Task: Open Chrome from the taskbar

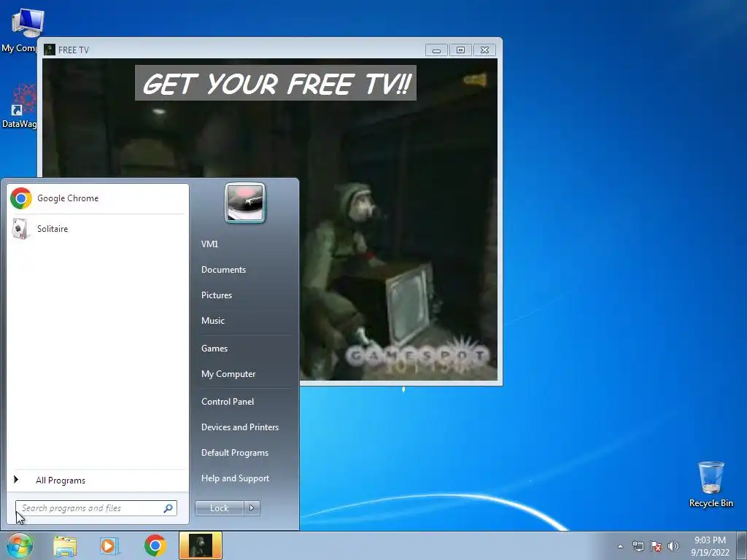Action: (155, 545)
